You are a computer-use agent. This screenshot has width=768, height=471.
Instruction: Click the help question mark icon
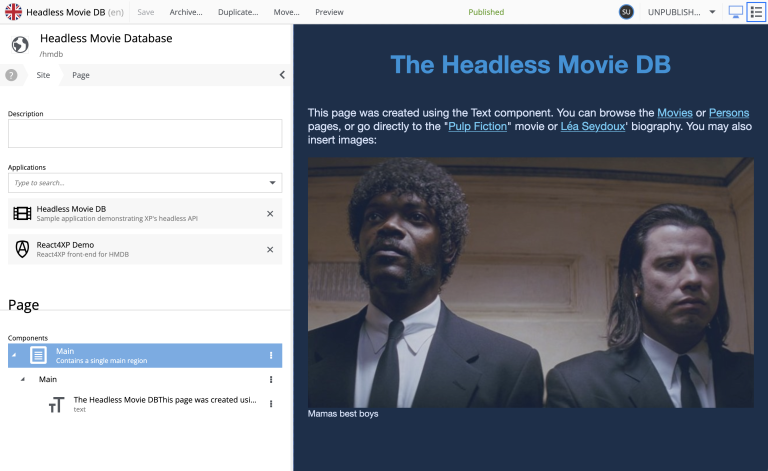click(x=11, y=75)
